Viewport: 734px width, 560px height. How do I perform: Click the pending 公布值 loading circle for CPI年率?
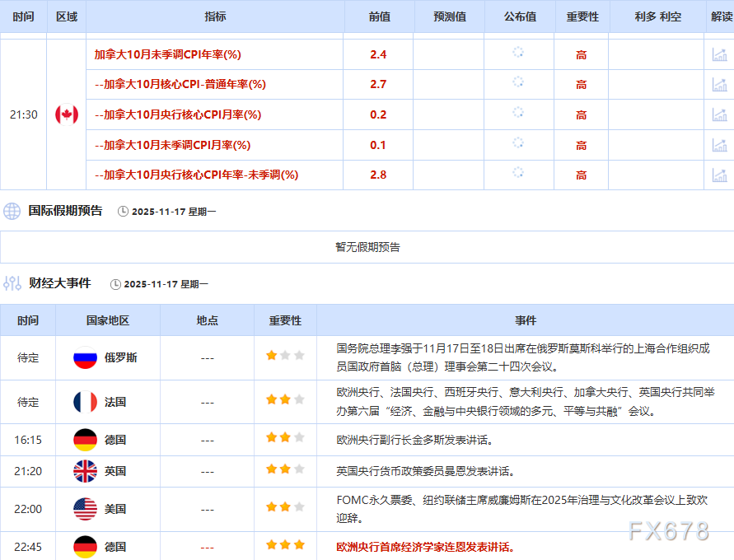click(x=518, y=54)
